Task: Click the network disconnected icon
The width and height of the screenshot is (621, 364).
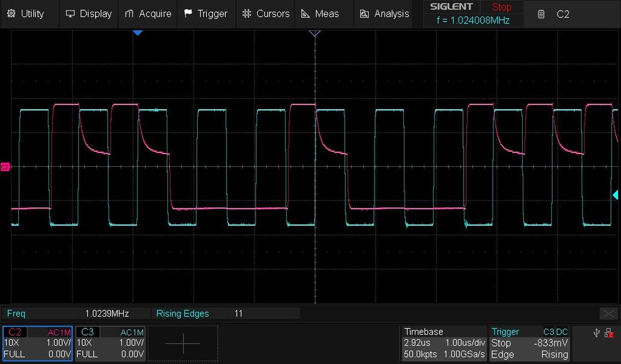Action: pyautogui.click(x=609, y=333)
